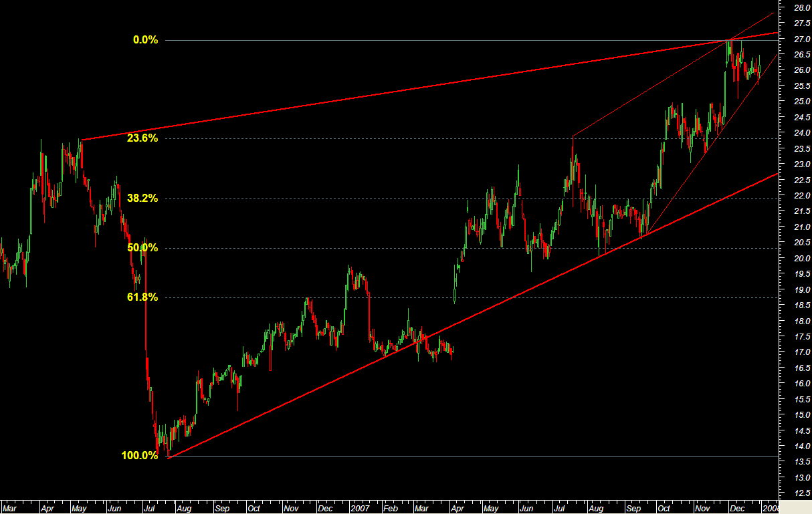
Task: Click the 21.0 price axis label
Action: pyautogui.click(x=802, y=227)
